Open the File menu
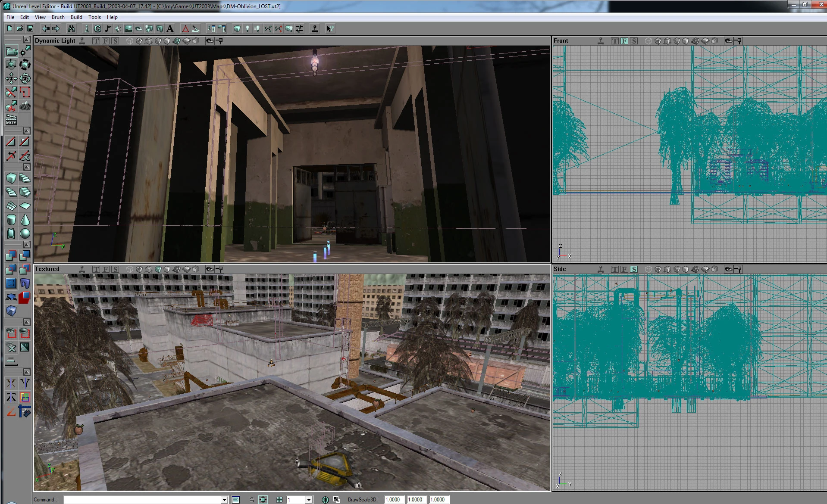This screenshot has height=504, width=827. pyautogui.click(x=10, y=17)
